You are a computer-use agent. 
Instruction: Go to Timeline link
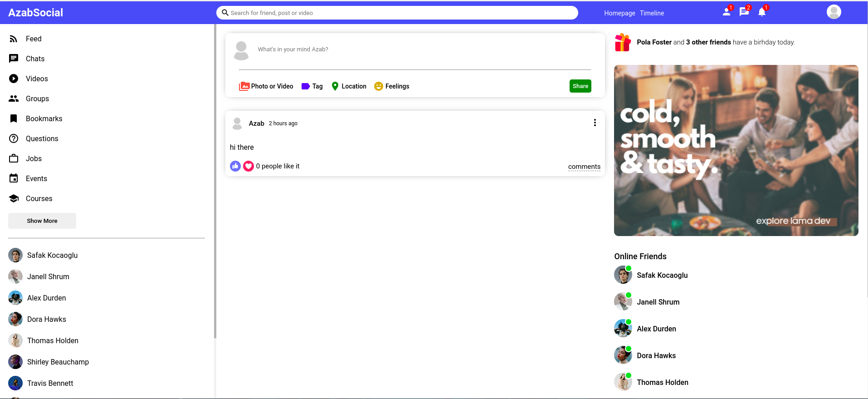652,13
